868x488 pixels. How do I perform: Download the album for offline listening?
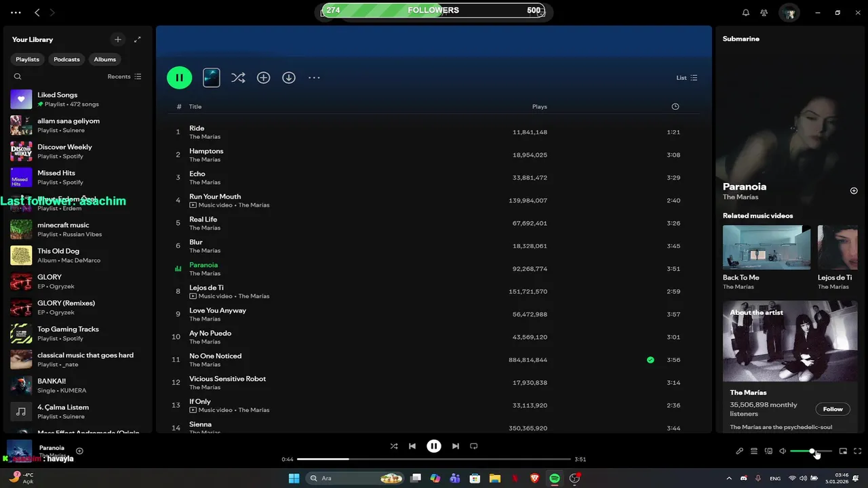point(289,78)
